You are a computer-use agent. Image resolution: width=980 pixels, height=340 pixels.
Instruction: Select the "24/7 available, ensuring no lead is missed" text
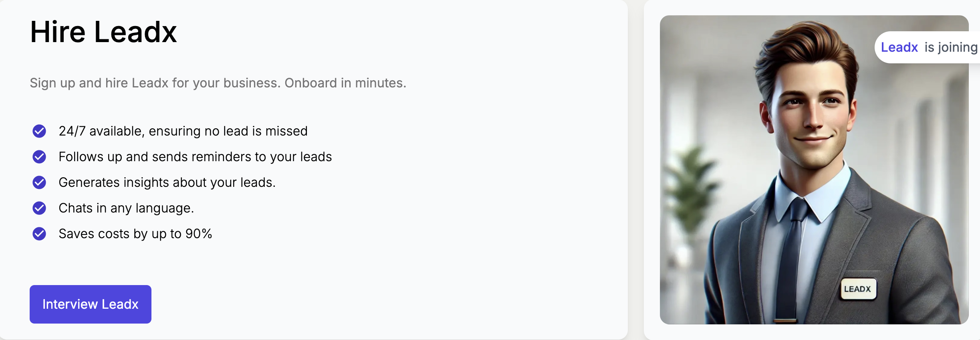(183, 131)
